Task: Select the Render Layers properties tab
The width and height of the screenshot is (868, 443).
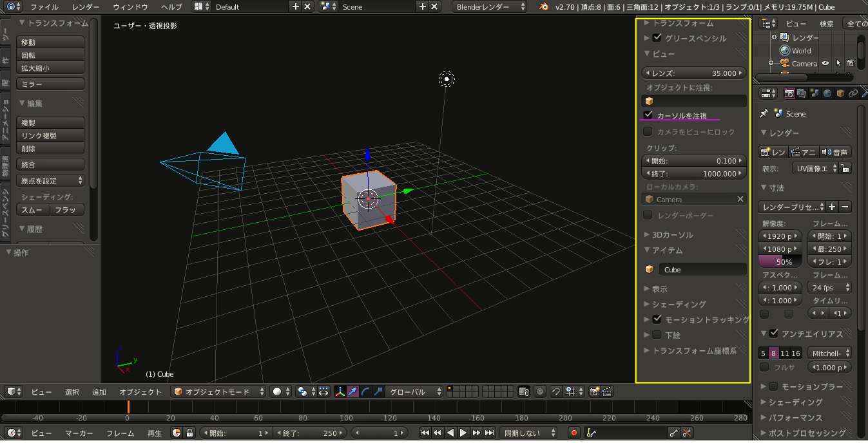Action: [802, 93]
